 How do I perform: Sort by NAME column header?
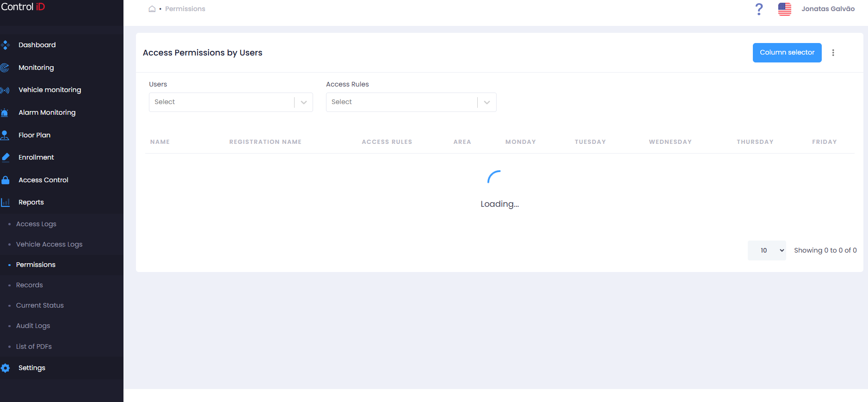(x=160, y=142)
